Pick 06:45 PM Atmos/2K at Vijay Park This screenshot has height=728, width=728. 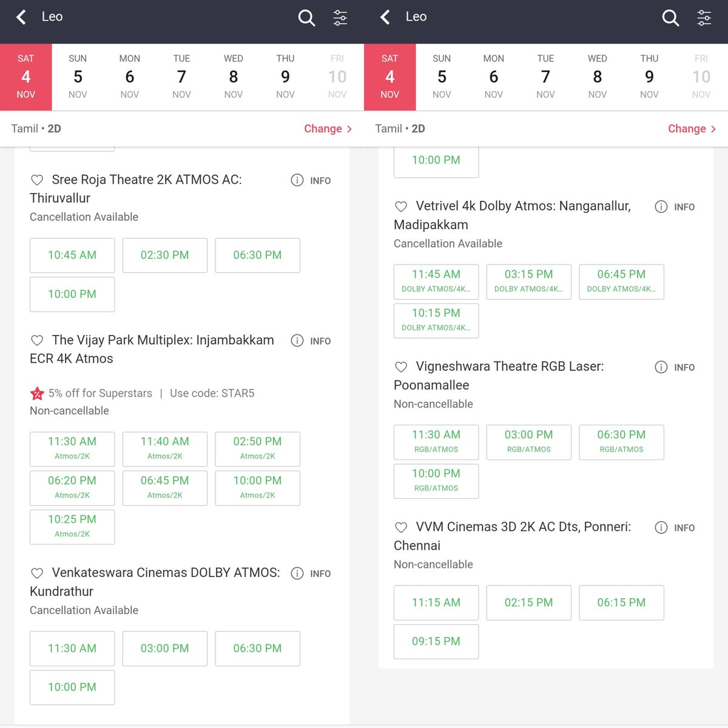tap(165, 488)
